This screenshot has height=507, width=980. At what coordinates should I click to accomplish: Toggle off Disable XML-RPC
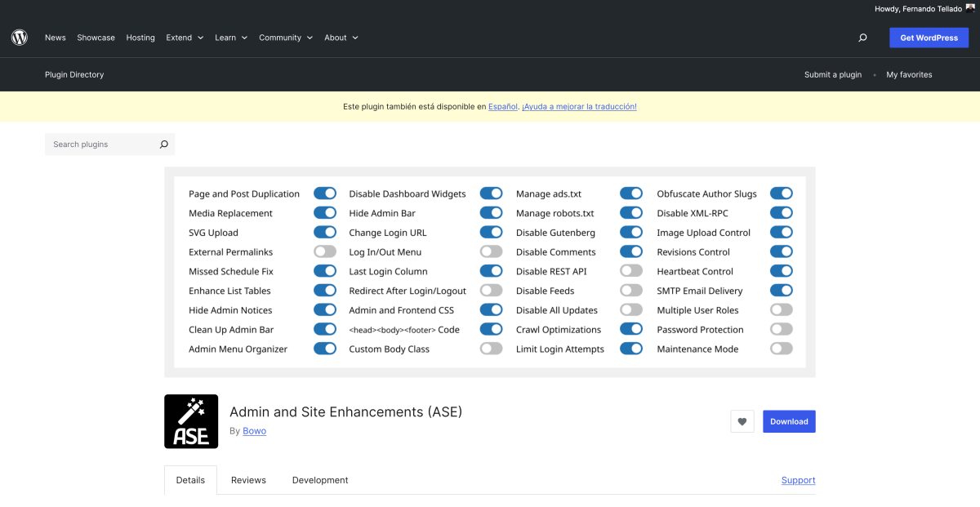coord(781,212)
